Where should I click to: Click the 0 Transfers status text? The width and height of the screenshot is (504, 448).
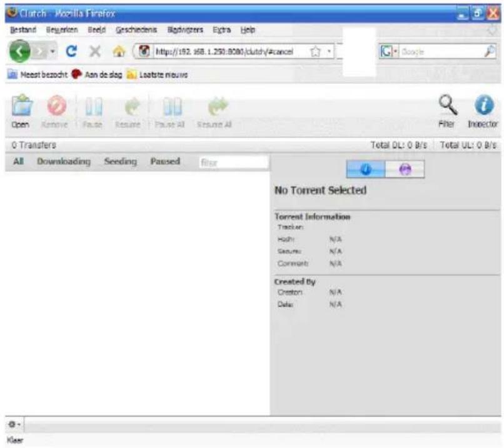(x=34, y=145)
